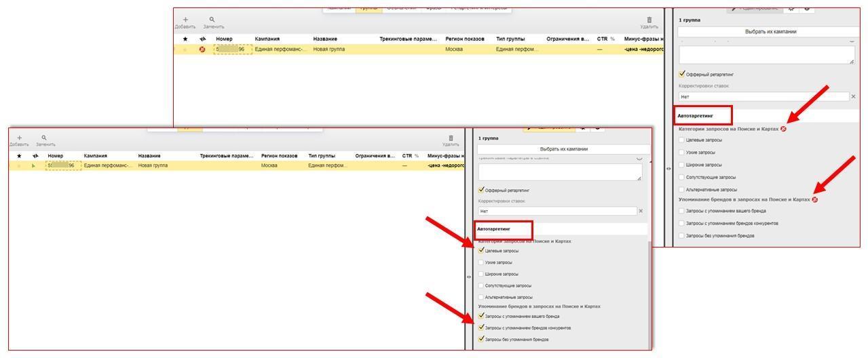The image size is (868, 358).
Task: Click the tracking parameters text area in foreground window
Action: [559, 172]
